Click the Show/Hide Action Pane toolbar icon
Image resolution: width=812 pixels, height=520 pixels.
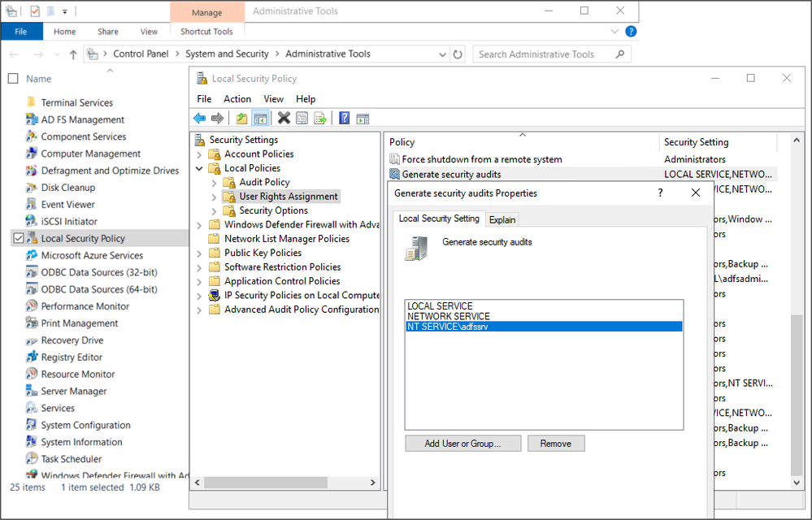click(x=363, y=119)
